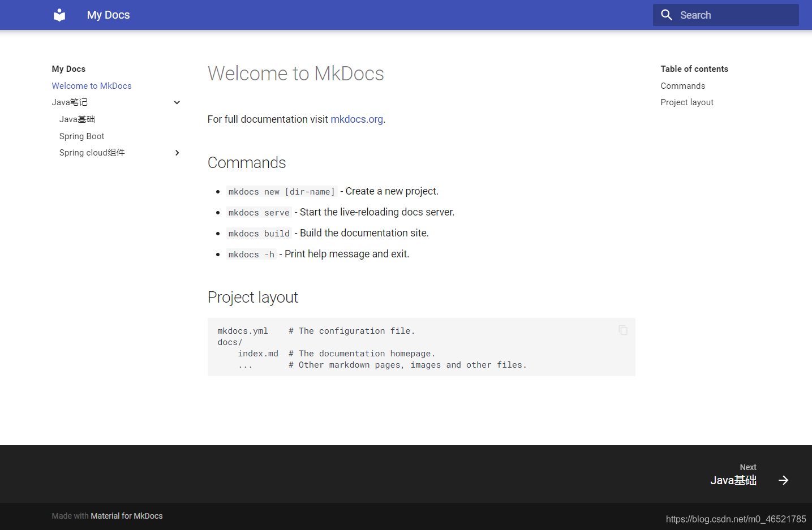Click the Material for MkDocs footer link
This screenshot has width=812, height=530.
[127, 516]
